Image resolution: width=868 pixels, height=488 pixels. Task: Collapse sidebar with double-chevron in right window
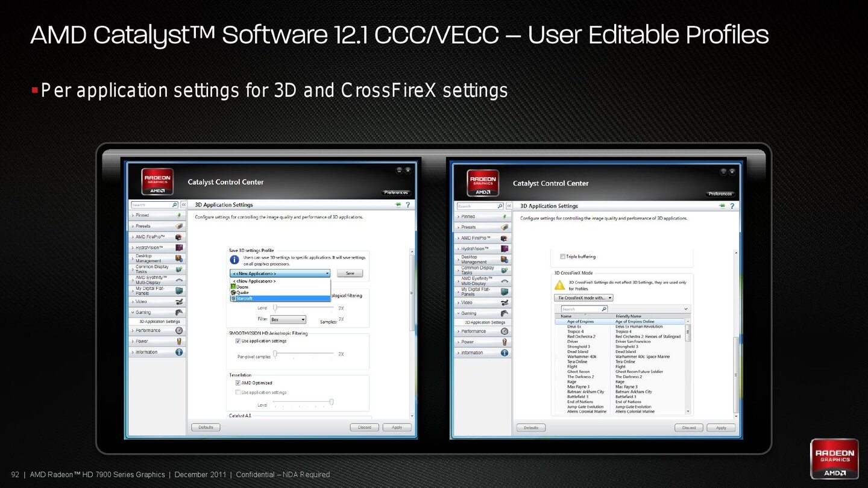coord(509,206)
